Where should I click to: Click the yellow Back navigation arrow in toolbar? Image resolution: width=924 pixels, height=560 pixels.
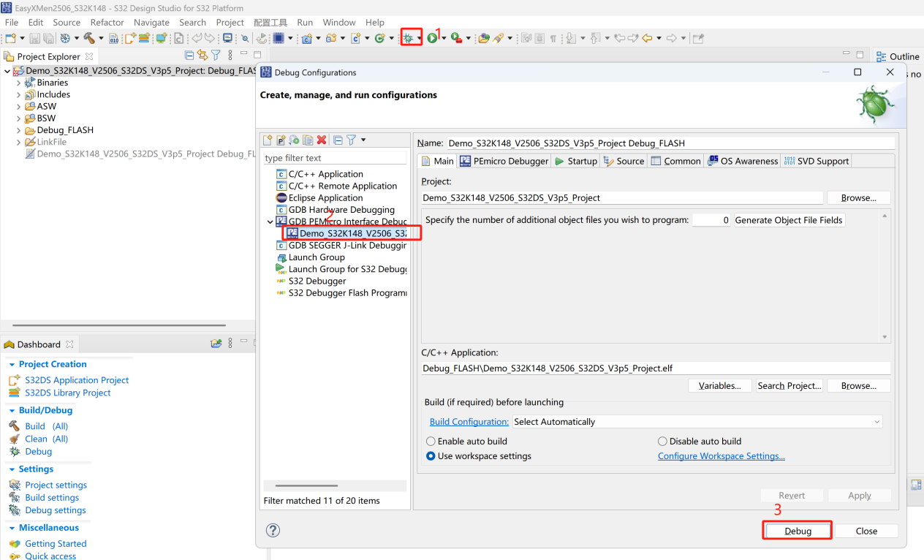click(647, 38)
